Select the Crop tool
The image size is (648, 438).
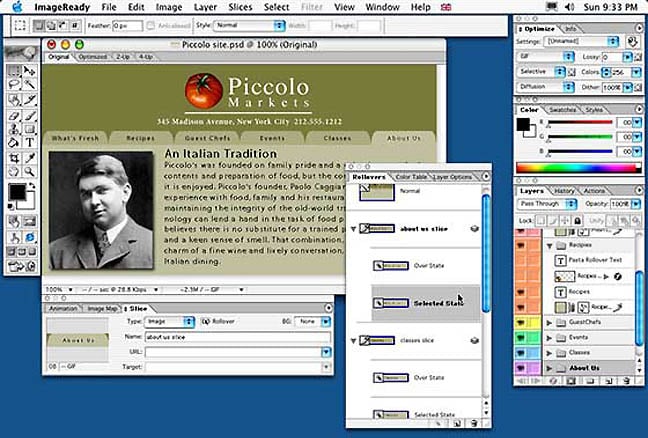tap(14, 158)
